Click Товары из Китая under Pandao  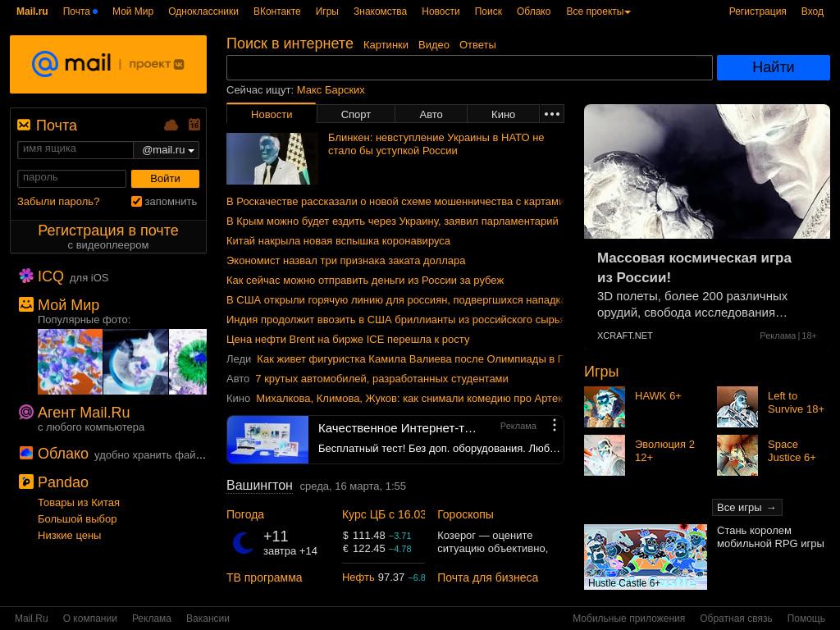click(79, 503)
